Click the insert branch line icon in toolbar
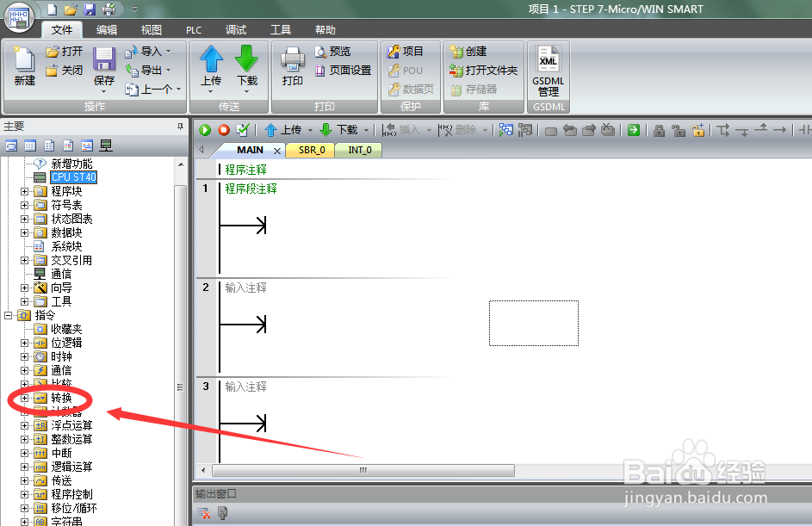 (x=723, y=130)
